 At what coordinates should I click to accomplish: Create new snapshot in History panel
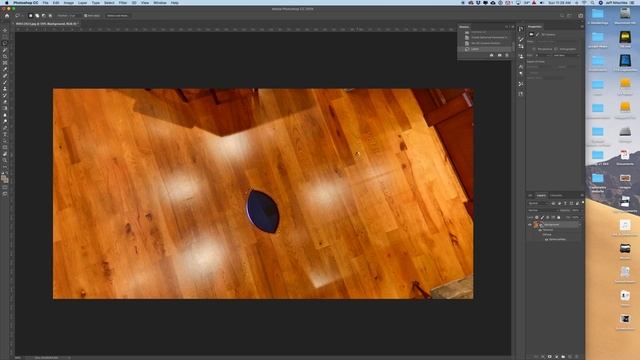[500, 55]
